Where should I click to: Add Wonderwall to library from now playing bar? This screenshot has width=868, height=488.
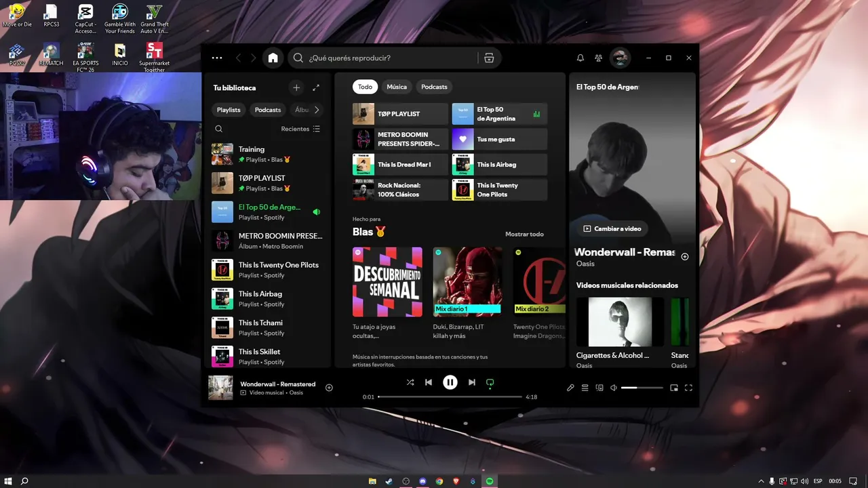[329, 388]
